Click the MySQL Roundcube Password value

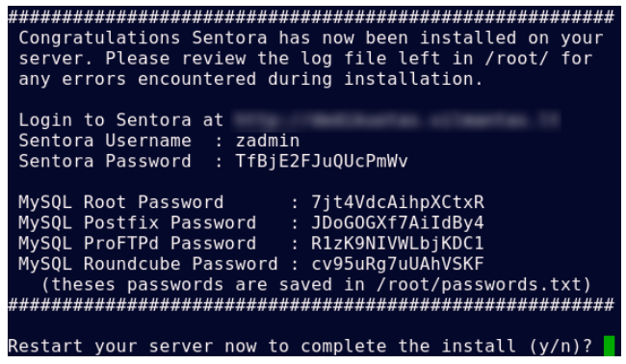click(398, 264)
